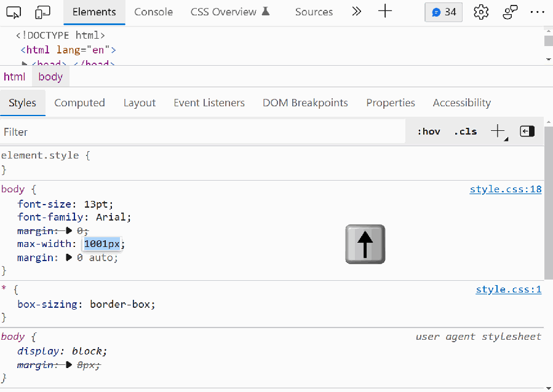Open the Properties pane

click(x=391, y=103)
